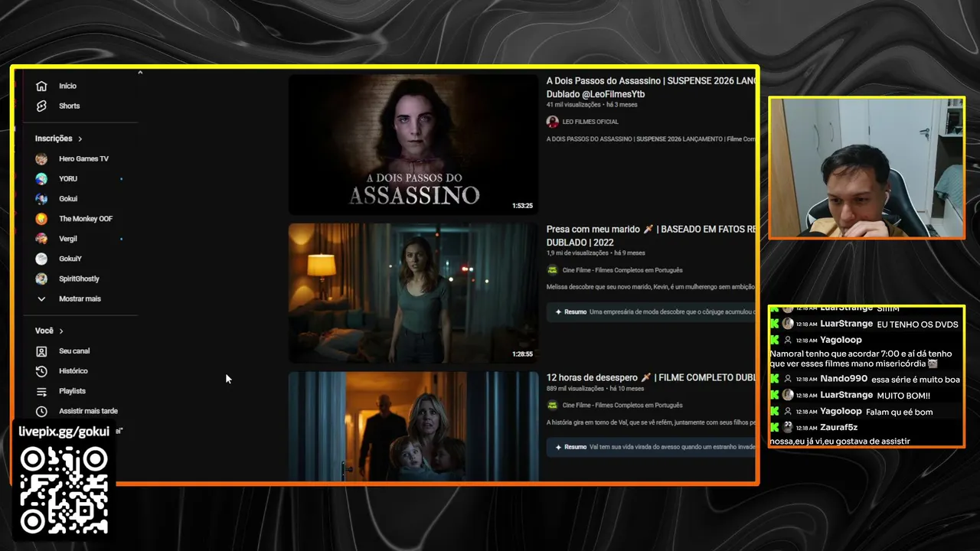
Task: Expand the Você section chevron
Action: [x=61, y=331]
